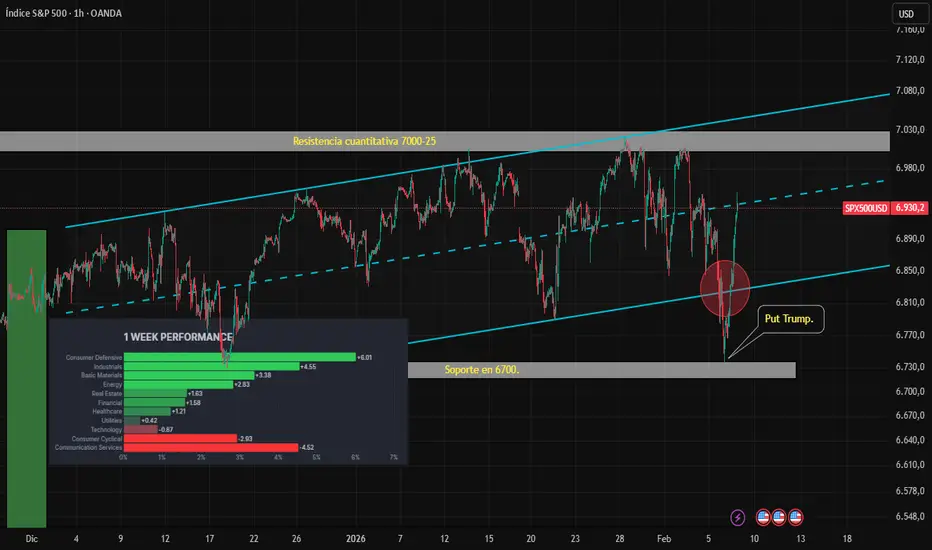This screenshot has width=932, height=550.
Task: Open the purple lightning event icon
Action: pos(738,517)
